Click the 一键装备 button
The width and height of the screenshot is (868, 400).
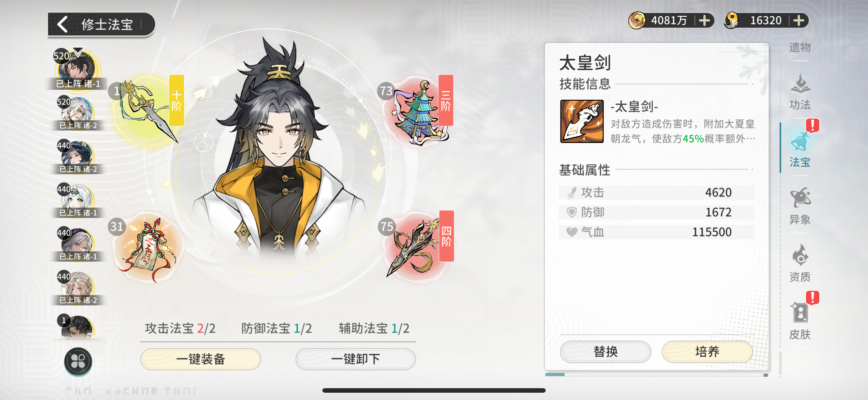click(200, 359)
